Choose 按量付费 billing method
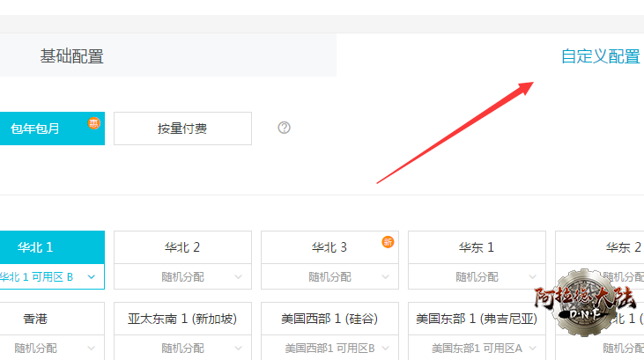 [182, 129]
